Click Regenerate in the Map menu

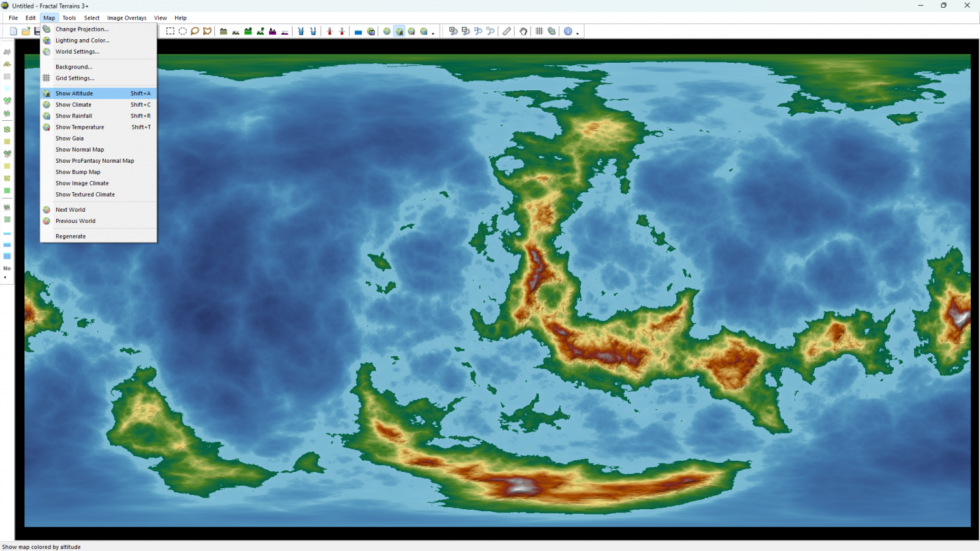point(71,237)
